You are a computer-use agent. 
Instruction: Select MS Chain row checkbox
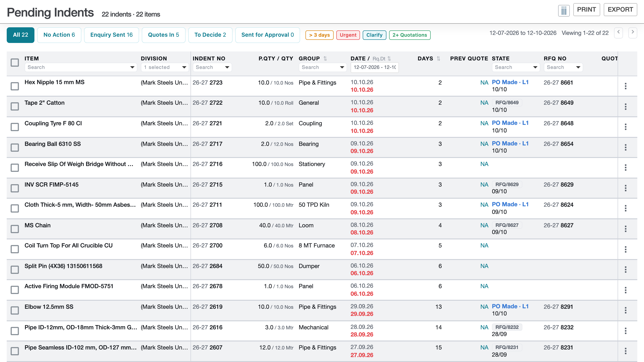[15, 229]
